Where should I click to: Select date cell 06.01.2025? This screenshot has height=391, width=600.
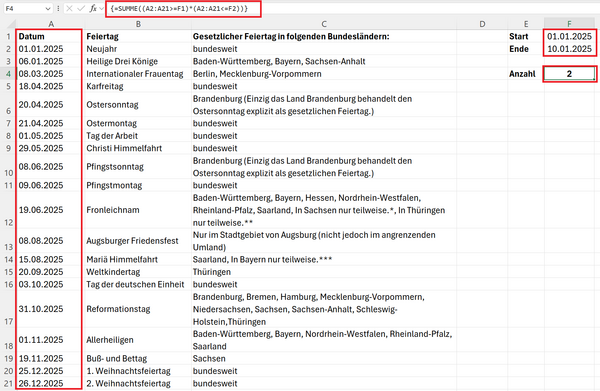49,61
